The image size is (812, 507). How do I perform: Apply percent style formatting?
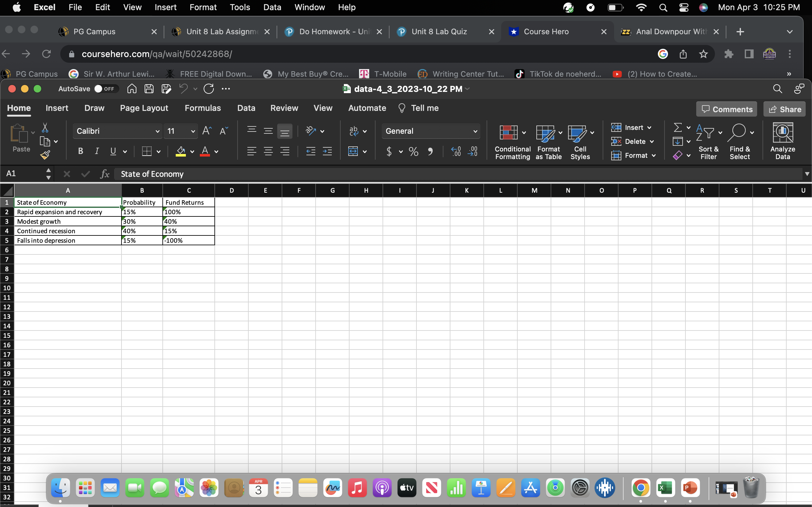[413, 151]
